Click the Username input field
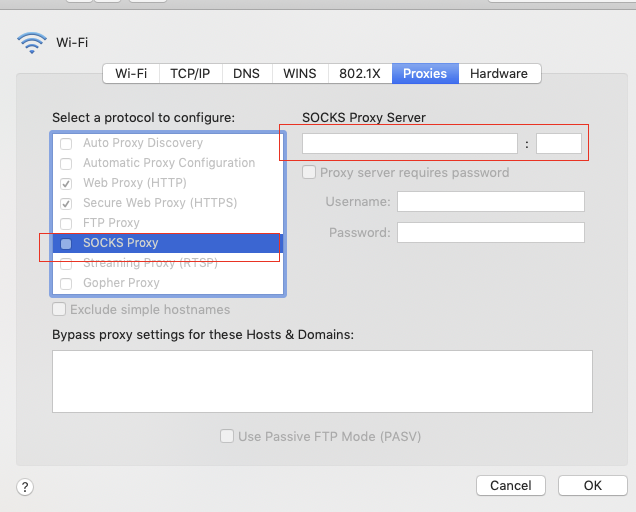The height and width of the screenshot is (512, 636). tap(491, 202)
